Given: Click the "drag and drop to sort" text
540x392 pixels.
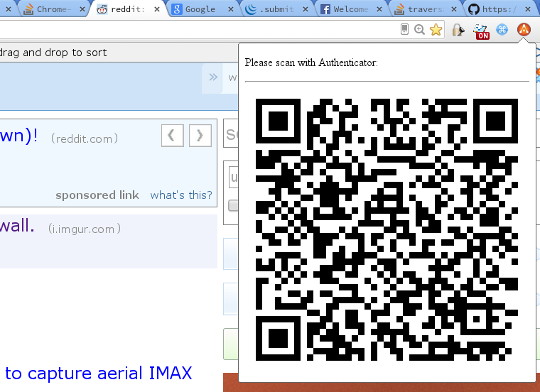Looking at the screenshot, I should [53, 53].
